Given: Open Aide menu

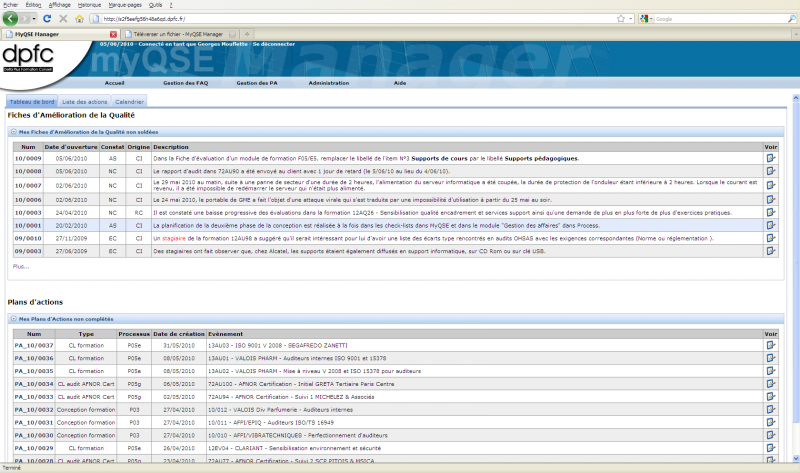Looking at the screenshot, I should click(x=400, y=83).
